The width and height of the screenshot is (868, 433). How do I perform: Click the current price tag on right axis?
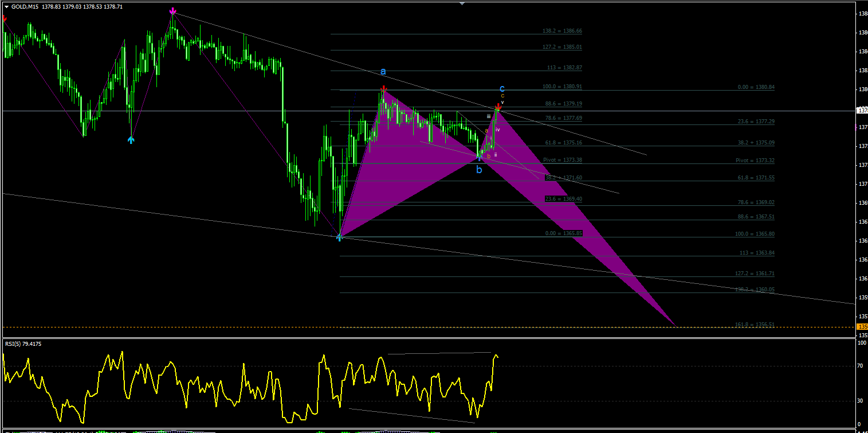click(x=862, y=110)
